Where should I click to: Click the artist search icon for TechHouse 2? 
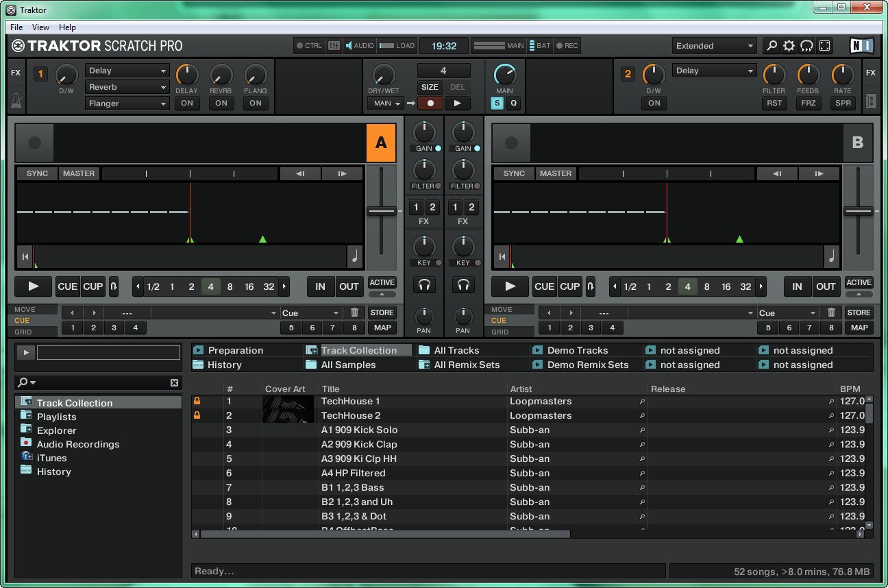pyautogui.click(x=642, y=416)
